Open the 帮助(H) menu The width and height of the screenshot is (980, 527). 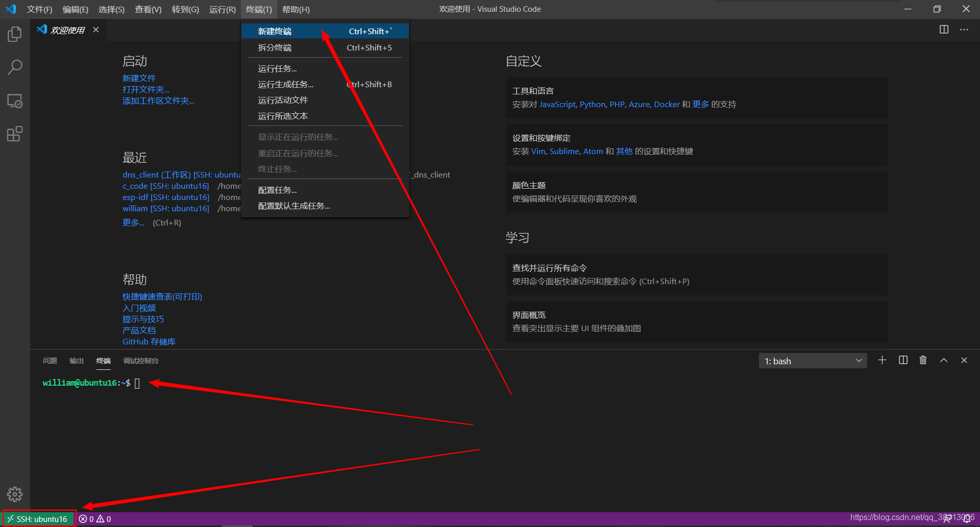point(296,9)
